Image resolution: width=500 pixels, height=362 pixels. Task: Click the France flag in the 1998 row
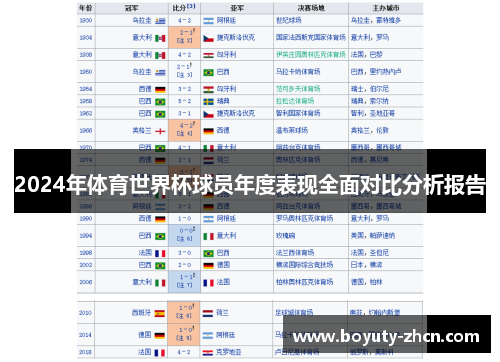pos(160,253)
